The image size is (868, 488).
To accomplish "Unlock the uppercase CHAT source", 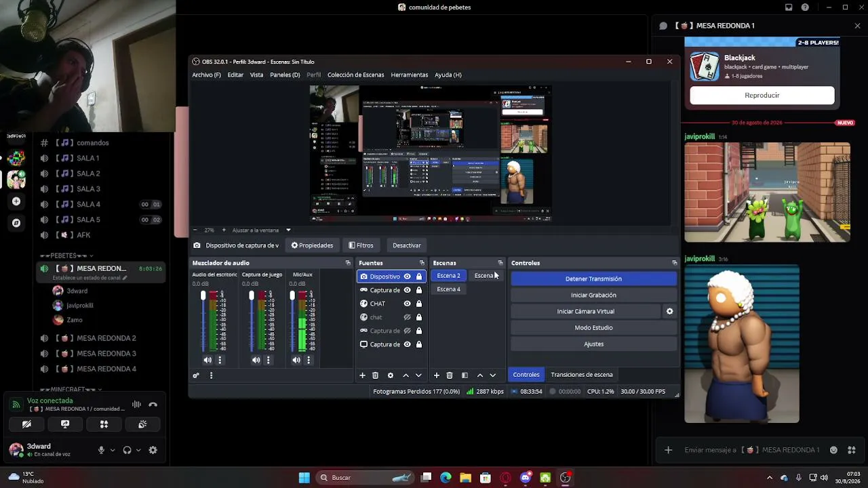I will pos(419,304).
